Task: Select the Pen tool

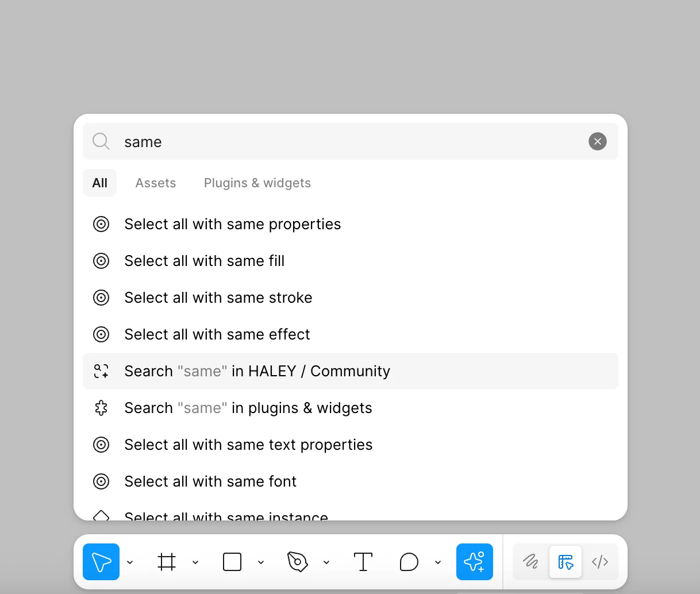Action: point(298,562)
